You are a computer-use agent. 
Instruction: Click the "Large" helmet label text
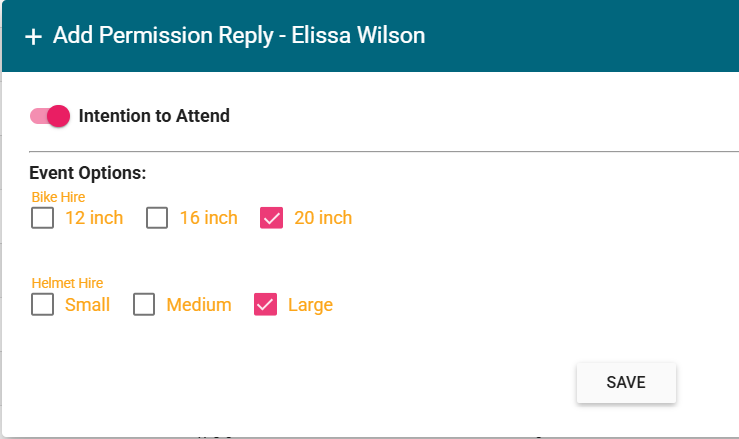point(310,305)
